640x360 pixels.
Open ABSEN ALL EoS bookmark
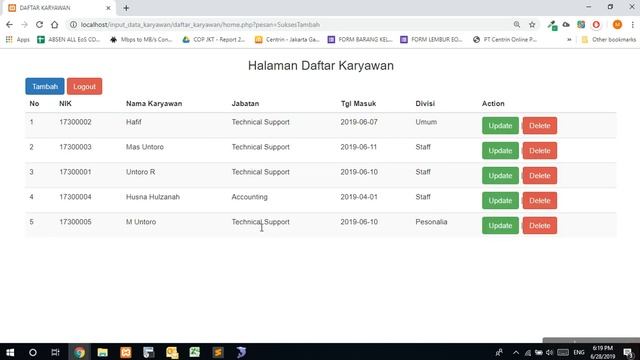coord(69,40)
